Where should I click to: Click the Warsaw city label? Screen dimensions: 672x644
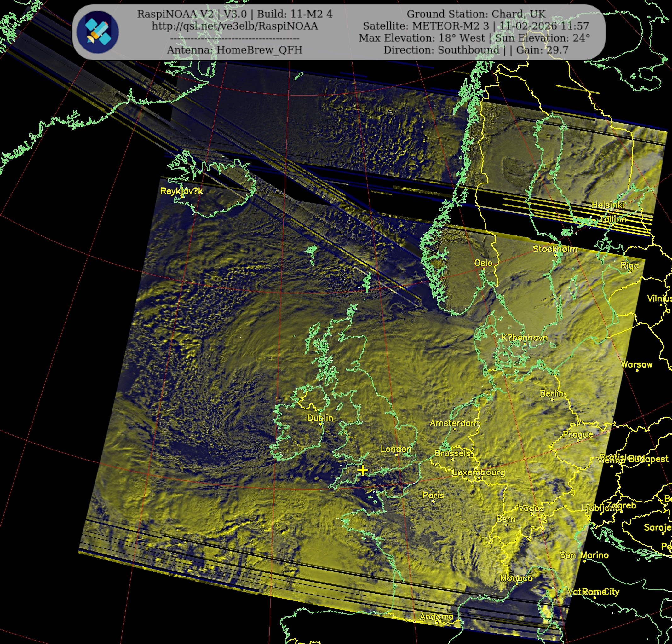click(x=637, y=364)
